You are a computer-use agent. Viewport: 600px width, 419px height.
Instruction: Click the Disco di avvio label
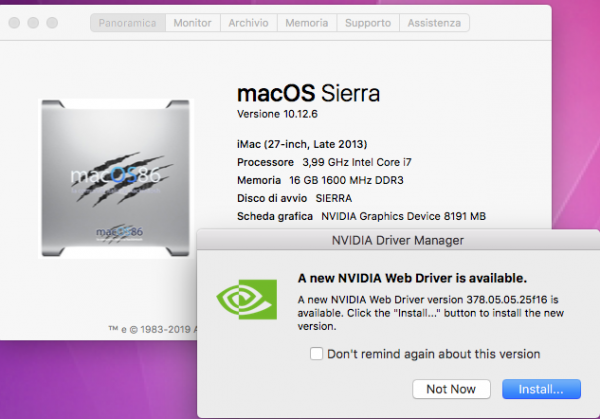[x=272, y=198]
